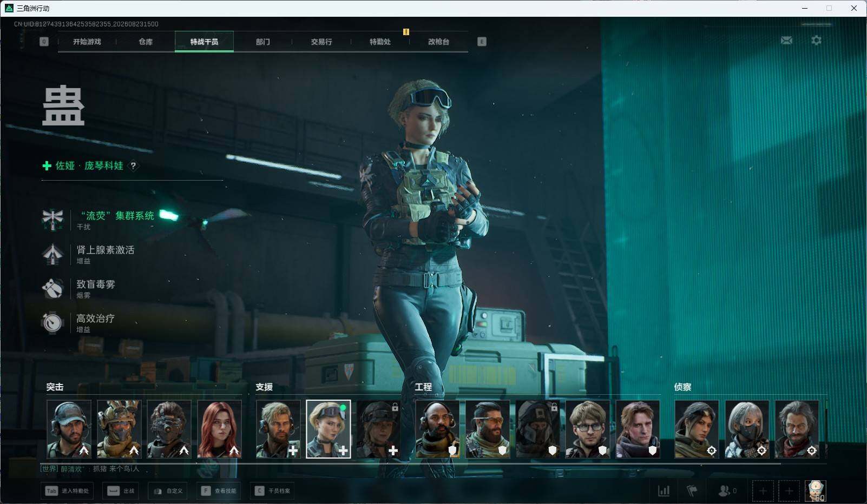The image size is (867, 504).
Task: Click the 工程 class heading
Action: pos(423,387)
